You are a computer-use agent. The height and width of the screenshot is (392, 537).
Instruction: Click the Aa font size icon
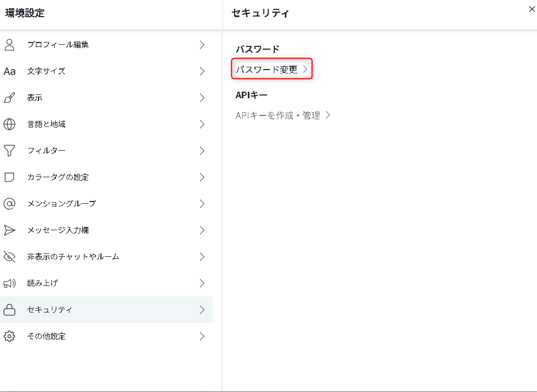pos(9,71)
